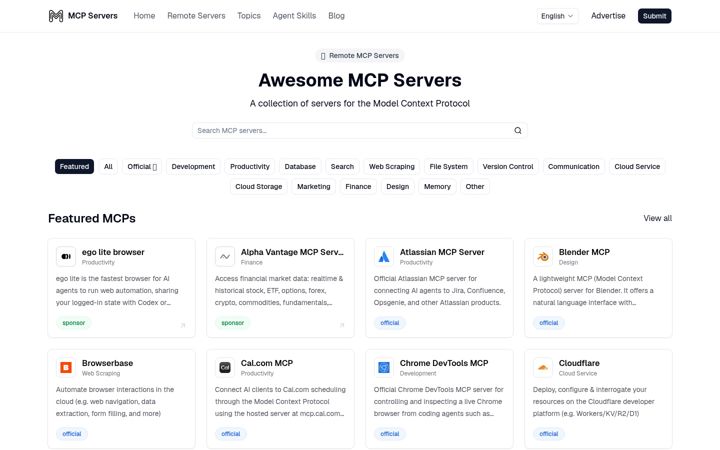720x450 pixels.
Task: Click official tag on Chrome DevTools card
Action: (x=389, y=434)
